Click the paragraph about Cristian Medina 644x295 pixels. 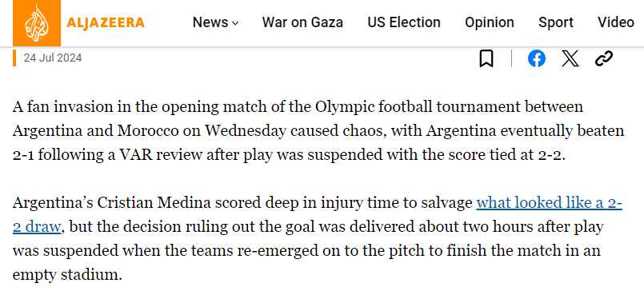pos(317,238)
